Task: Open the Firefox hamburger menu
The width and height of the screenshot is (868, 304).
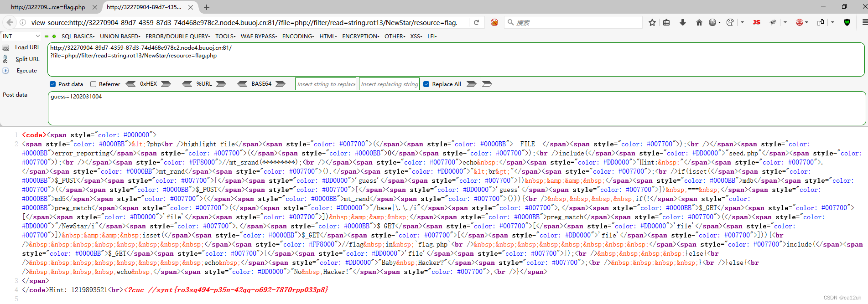Action: (864, 22)
